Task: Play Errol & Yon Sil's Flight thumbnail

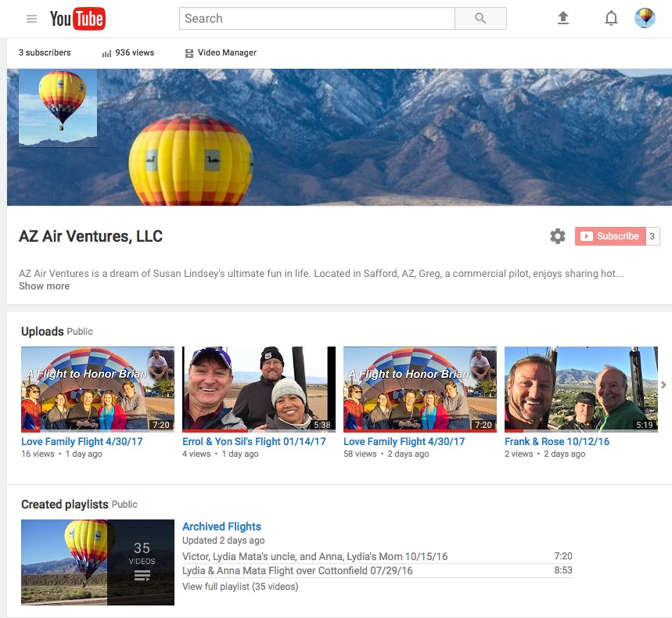Action: tap(258, 389)
